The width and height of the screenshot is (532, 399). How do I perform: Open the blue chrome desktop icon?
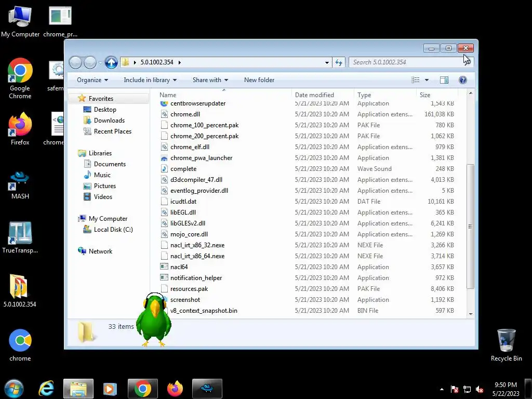[20, 345]
